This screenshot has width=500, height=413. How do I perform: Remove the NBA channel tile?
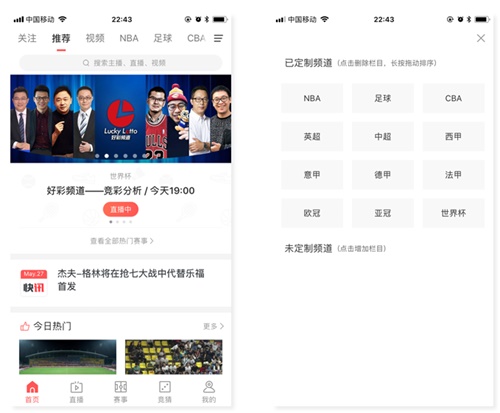coord(312,98)
